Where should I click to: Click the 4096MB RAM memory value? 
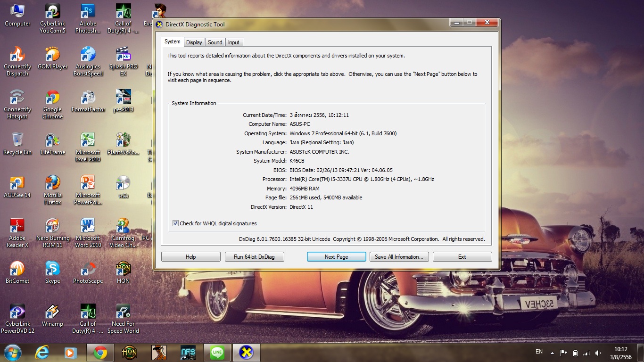(305, 189)
